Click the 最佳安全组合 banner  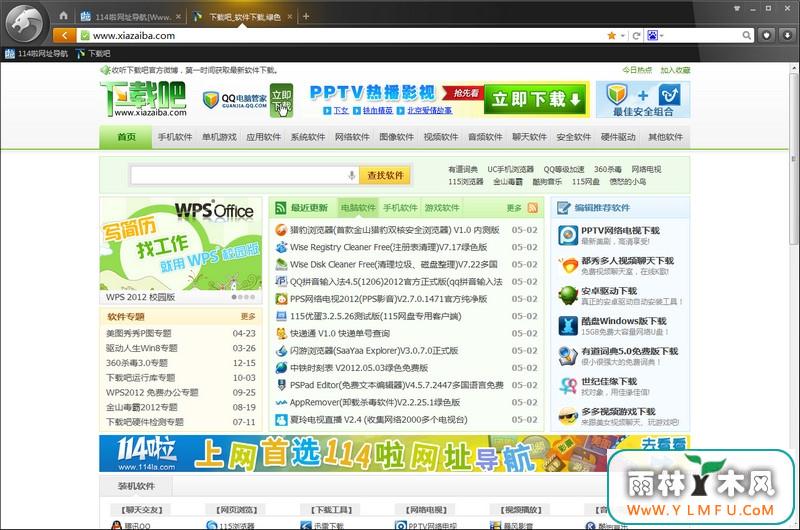[x=643, y=99]
